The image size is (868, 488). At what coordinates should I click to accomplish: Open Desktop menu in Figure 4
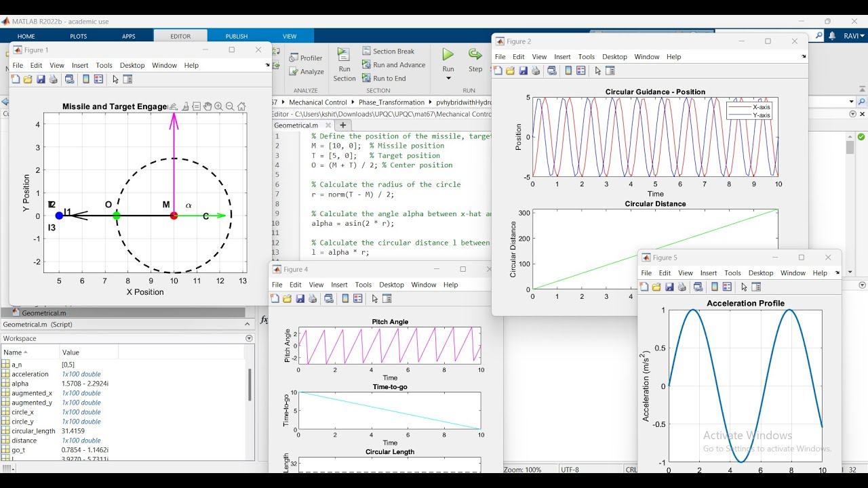point(391,285)
